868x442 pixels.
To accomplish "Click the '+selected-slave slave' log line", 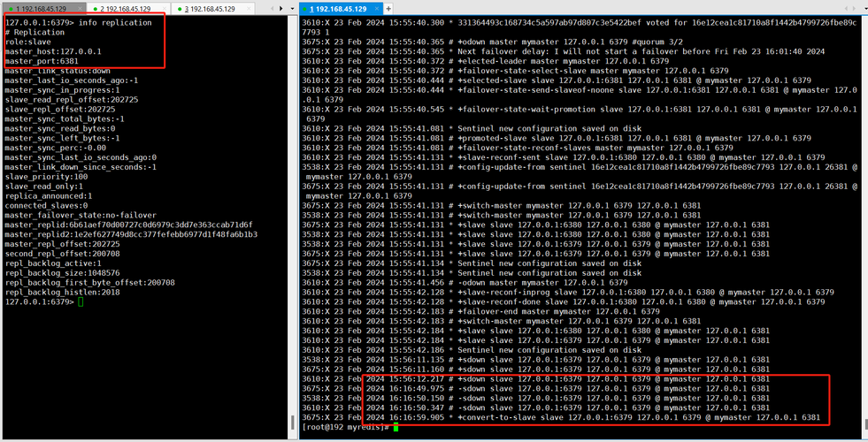I will pyautogui.click(x=557, y=80).
